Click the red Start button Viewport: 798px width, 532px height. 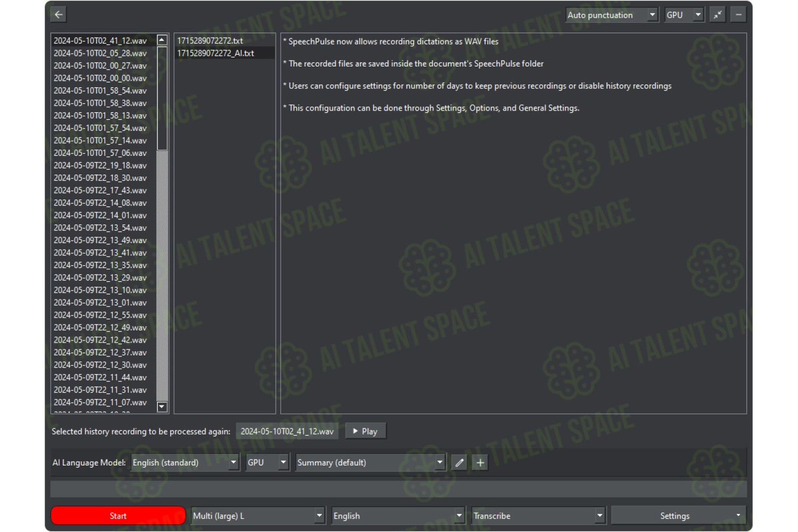(118, 516)
